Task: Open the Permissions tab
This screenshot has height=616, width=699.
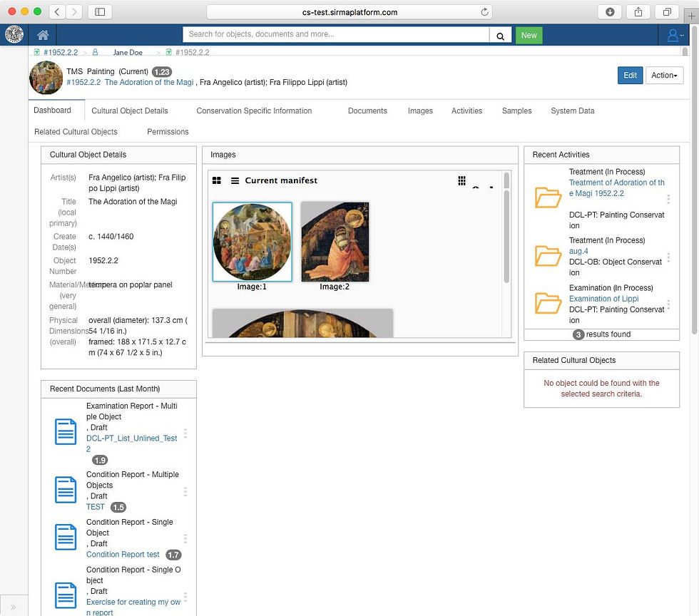Action: pyautogui.click(x=168, y=131)
